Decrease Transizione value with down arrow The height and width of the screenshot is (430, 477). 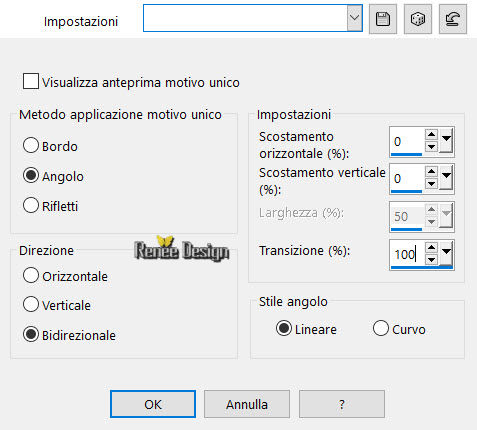click(x=431, y=259)
